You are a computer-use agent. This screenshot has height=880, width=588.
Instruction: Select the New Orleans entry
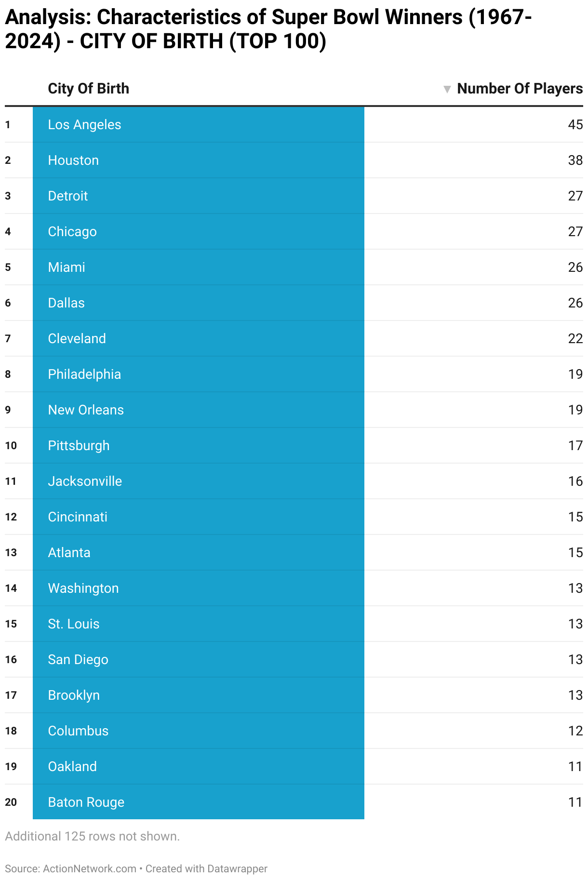click(x=294, y=410)
